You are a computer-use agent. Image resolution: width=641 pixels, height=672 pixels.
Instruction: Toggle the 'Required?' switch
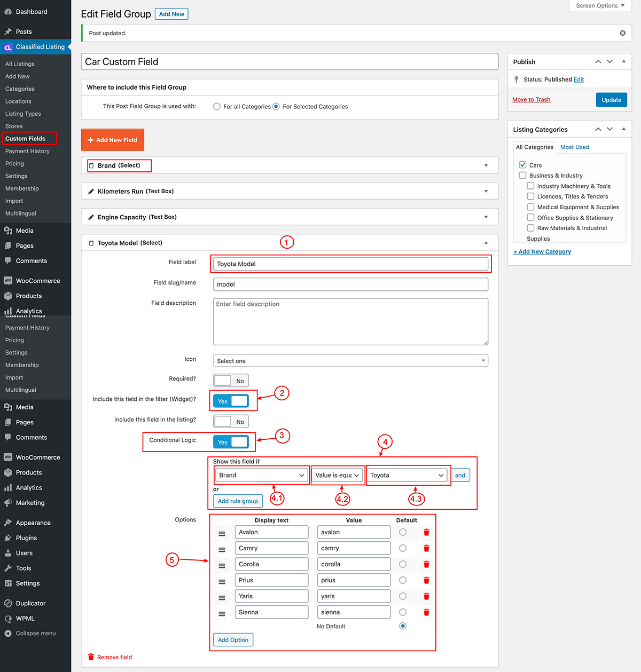click(231, 381)
